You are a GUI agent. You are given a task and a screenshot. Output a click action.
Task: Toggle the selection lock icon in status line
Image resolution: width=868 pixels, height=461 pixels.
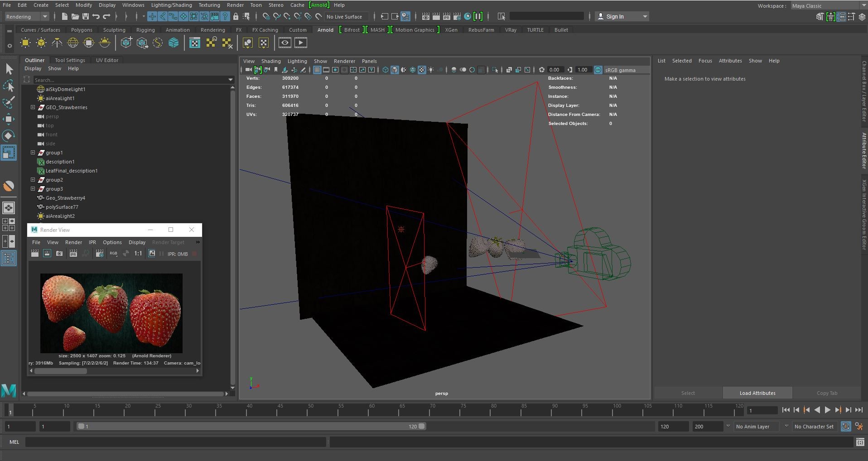tap(236, 17)
